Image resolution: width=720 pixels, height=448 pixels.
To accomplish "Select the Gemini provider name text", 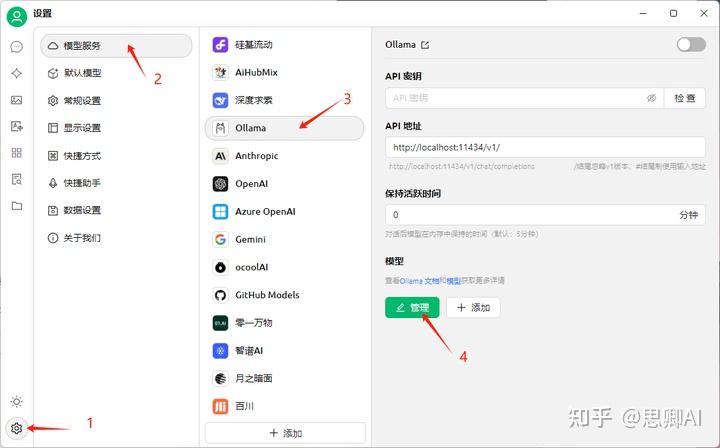I will coord(250,239).
